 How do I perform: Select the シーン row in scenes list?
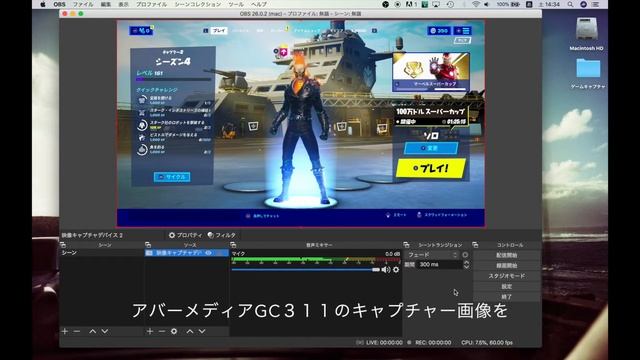(102, 253)
